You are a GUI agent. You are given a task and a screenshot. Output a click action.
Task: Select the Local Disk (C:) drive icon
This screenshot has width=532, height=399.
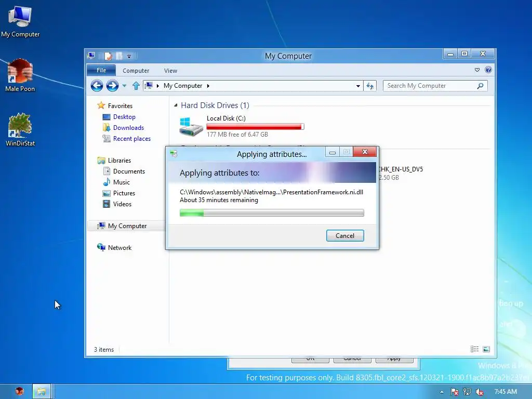191,127
